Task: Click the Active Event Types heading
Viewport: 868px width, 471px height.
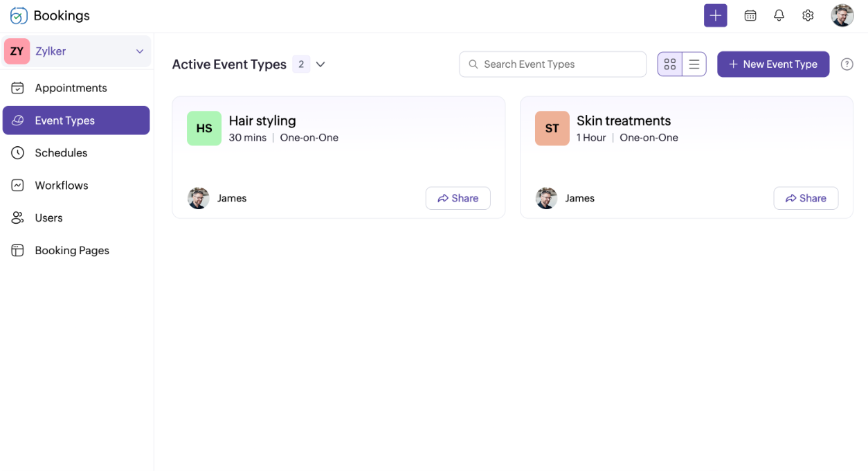Action: [x=229, y=64]
